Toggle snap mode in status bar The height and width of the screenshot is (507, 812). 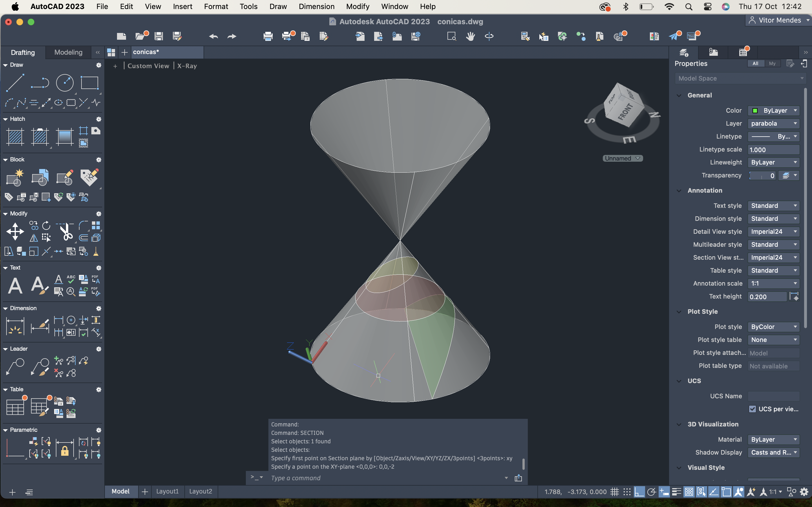tap(627, 492)
